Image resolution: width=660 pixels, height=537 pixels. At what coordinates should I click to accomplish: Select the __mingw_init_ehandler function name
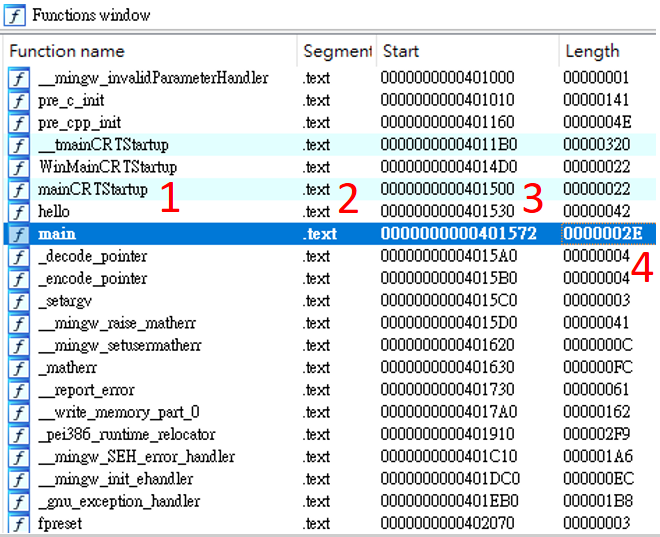[x=116, y=480]
